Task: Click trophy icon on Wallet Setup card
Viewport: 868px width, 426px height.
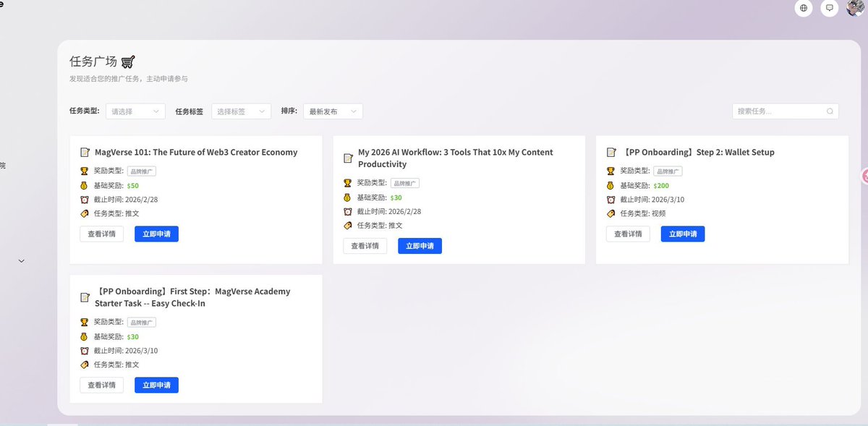Action: point(610,171)
